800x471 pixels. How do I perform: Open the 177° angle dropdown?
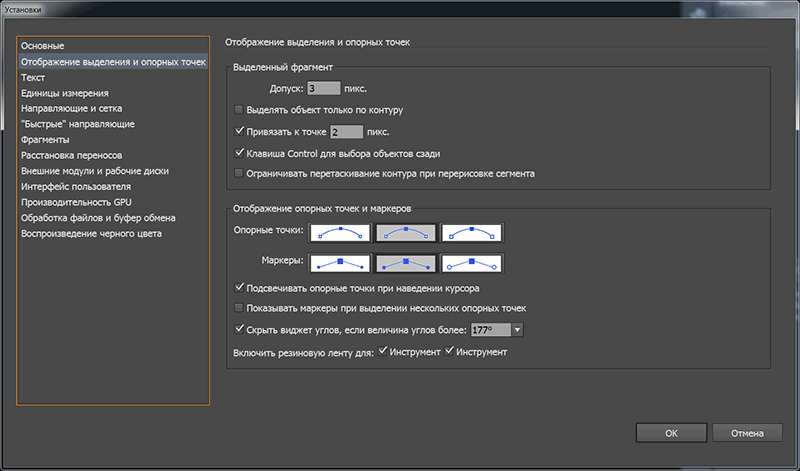pyautogui.click(x=517, y=329)
